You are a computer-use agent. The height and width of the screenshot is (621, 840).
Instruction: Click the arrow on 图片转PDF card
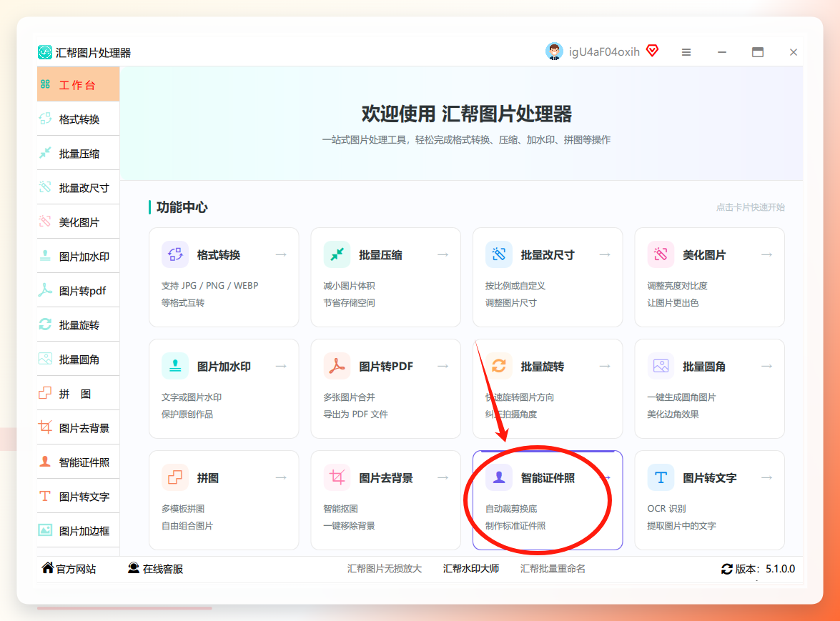[x=443, y=366]
